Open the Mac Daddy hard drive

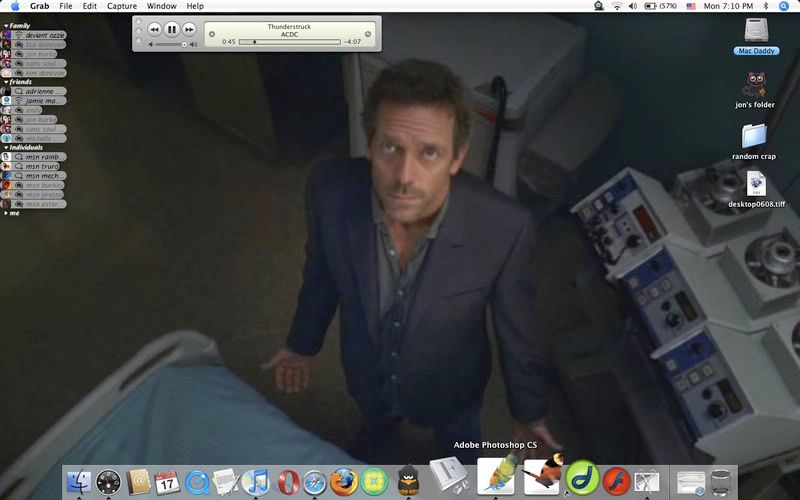tap(756, 37)
